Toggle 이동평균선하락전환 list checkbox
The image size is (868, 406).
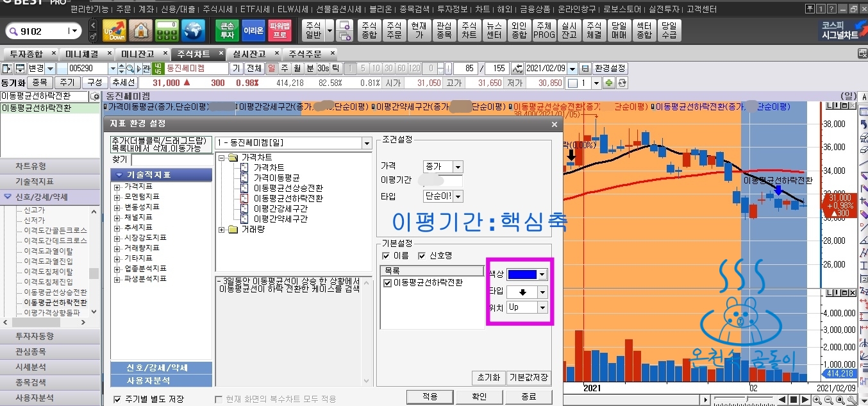pyautogui.click(x=387, y=282)
